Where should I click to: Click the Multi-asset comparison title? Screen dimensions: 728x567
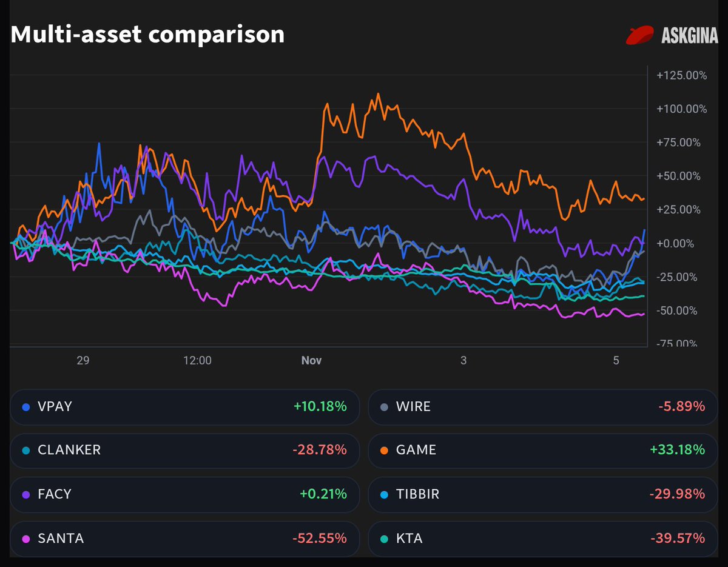click(147, 35)
